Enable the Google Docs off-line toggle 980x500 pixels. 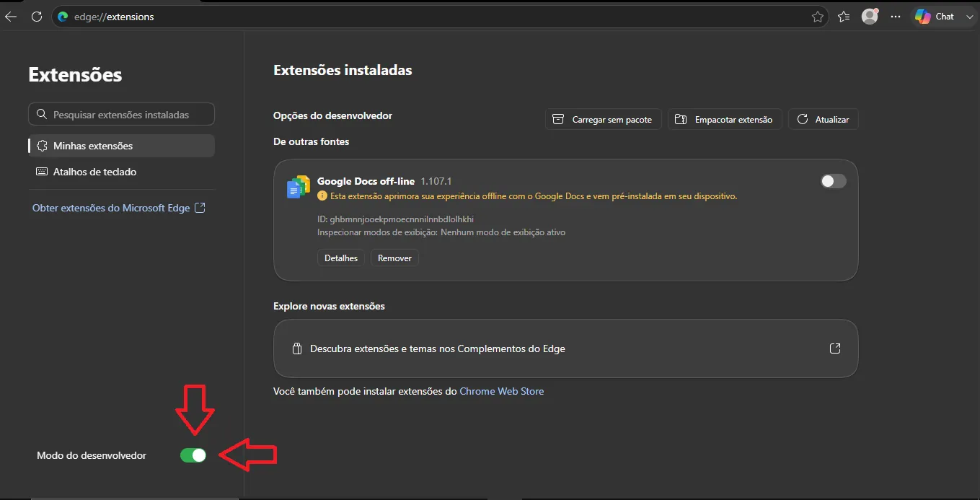(x=834, y=181)
